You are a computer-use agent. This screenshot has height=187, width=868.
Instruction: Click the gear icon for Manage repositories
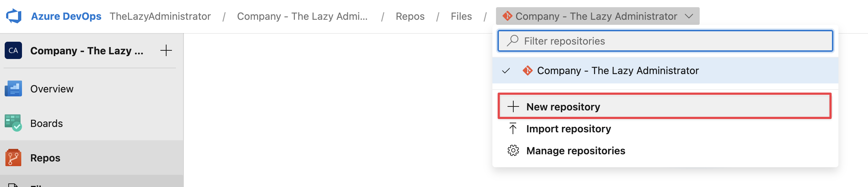(x=513, y=150)
